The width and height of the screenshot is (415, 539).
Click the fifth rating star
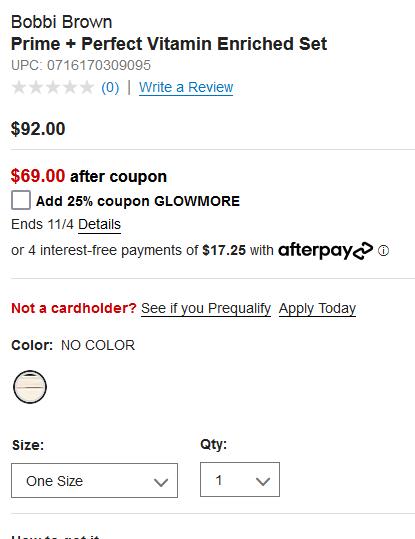point(86,87)
